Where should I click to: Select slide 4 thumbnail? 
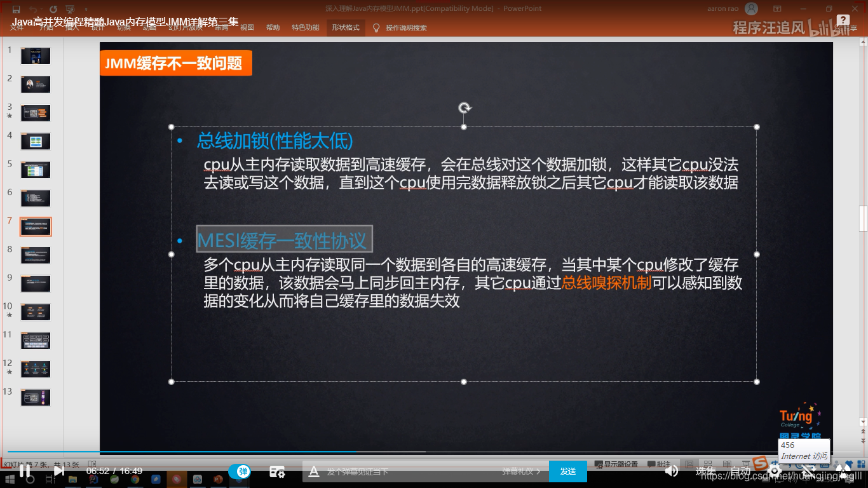coord(36,141)
